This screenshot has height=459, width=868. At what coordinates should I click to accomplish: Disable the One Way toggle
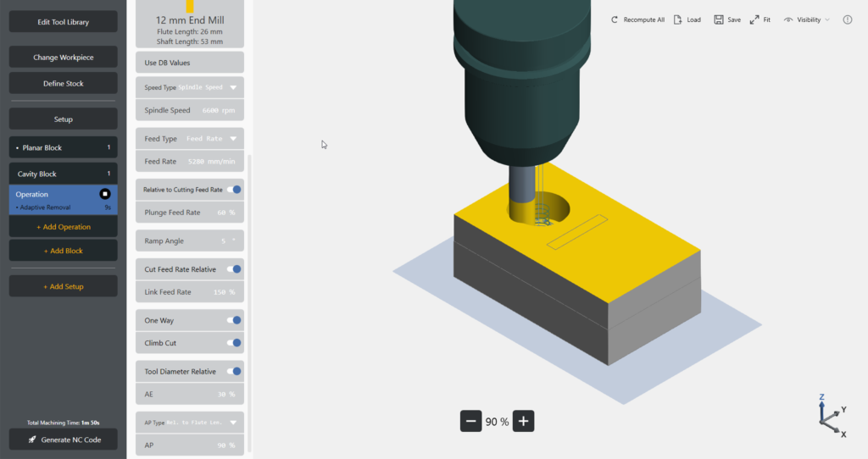[x=234, y=320]
